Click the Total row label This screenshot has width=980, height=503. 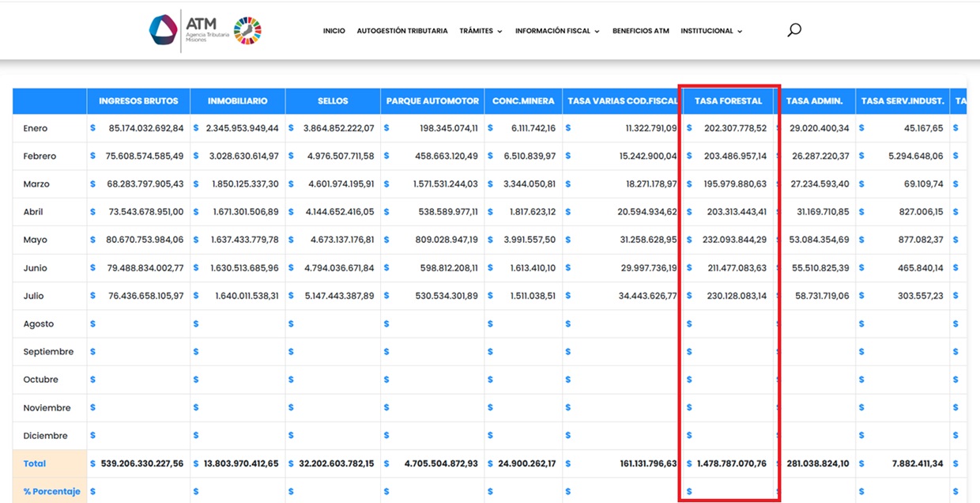[x=35, y=463]
